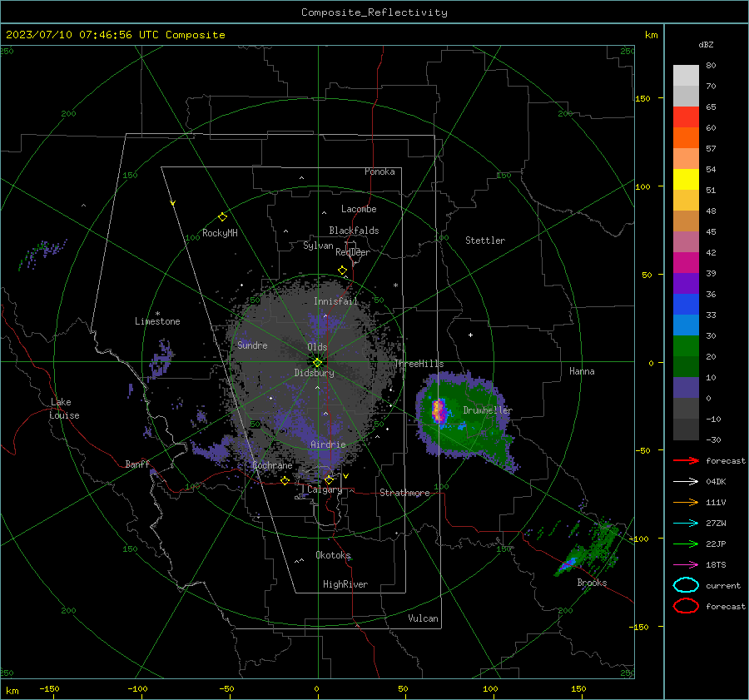
Task: Click the intense storm core west of Drumheller
Action: pos(439,411)
